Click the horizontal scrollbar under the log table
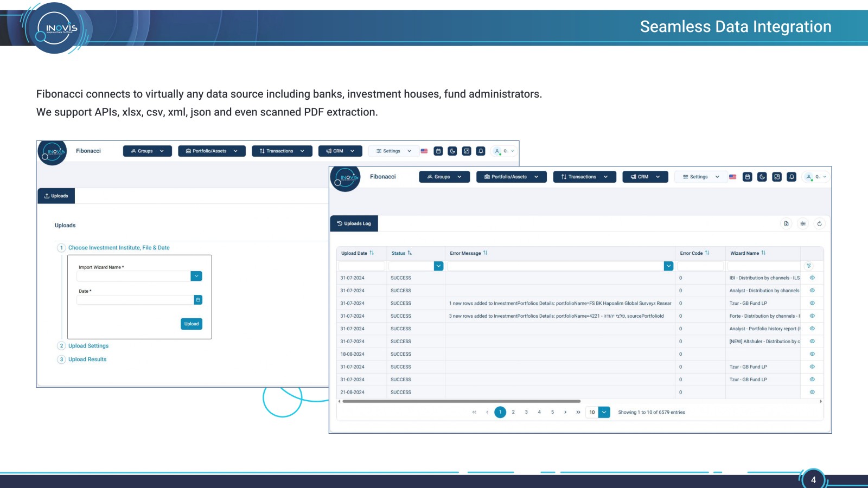Image resolution: width=868 pixels, height=488 pixels. click(462, 401)
